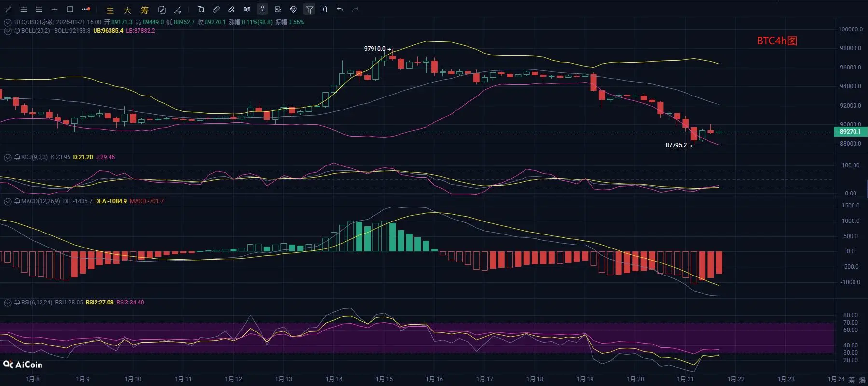Select the ruler measurement tool
The height and width of the screenshot is (386, 868).
[x=216, y=9]
